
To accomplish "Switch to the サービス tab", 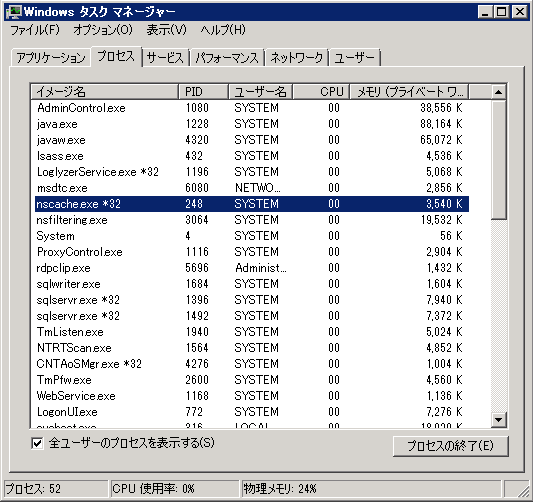I will [x=165, y=57].
